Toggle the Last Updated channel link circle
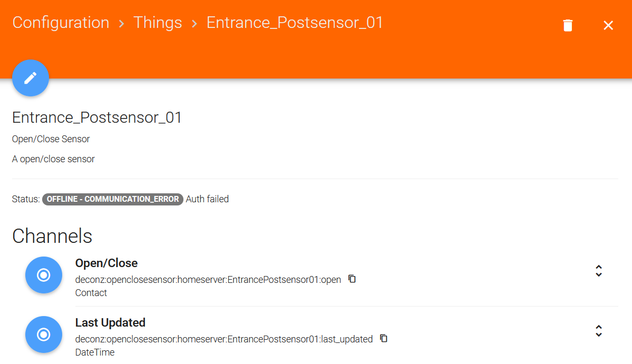The width and height of the screenshot is (632, 364). 44,335
